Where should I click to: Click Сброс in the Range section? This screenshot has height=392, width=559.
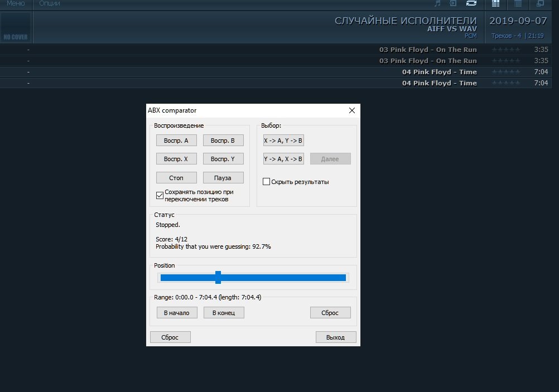[x=330, y=313]
